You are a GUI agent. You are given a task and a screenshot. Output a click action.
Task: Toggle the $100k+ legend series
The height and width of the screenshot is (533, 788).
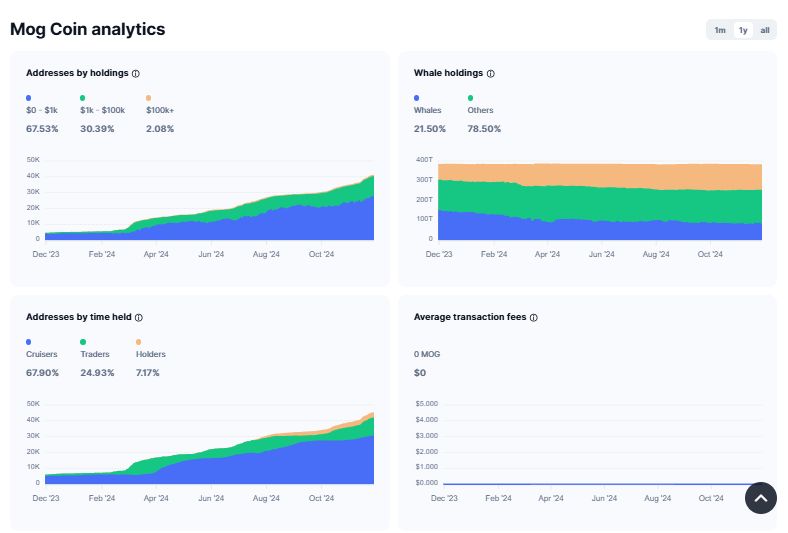click(160, 110)
